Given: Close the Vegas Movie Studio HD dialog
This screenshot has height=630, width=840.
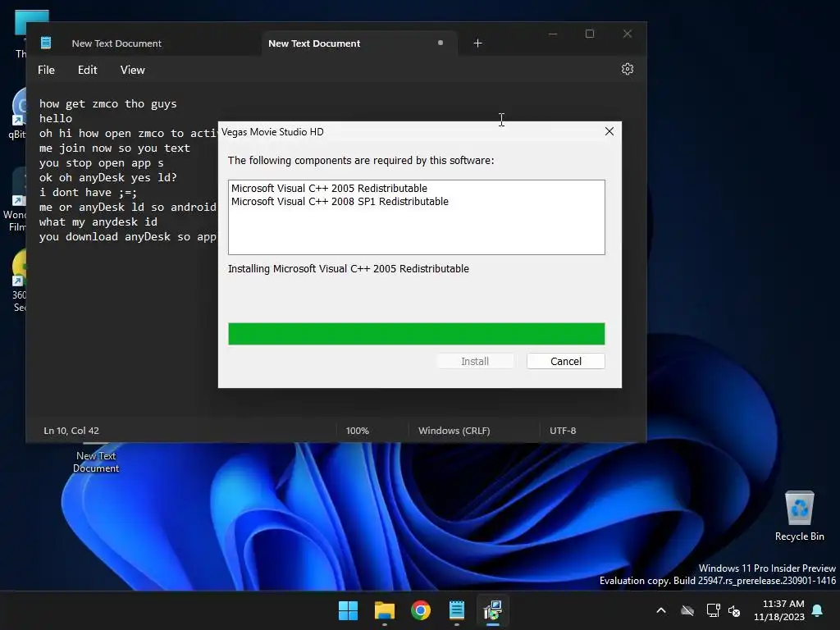Looking at the screenshot, I should 609,132.
